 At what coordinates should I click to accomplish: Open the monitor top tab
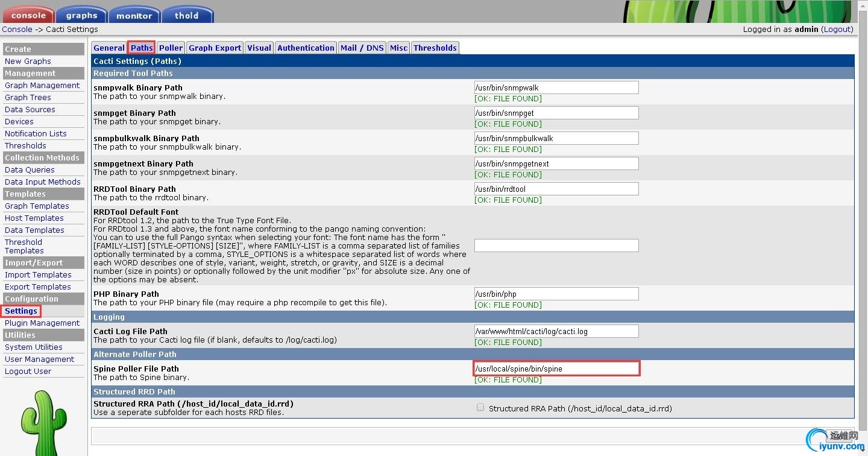pyautogui.click(x=134, y=14)
